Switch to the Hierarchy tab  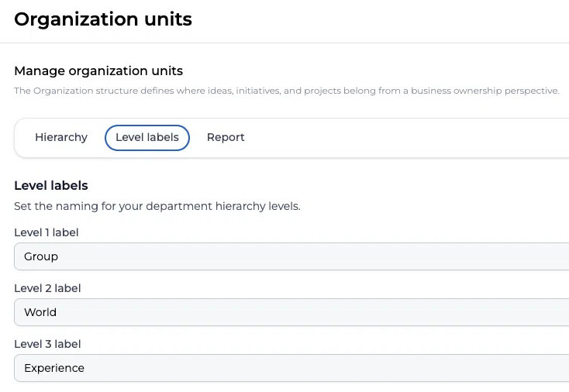(61, 137)
